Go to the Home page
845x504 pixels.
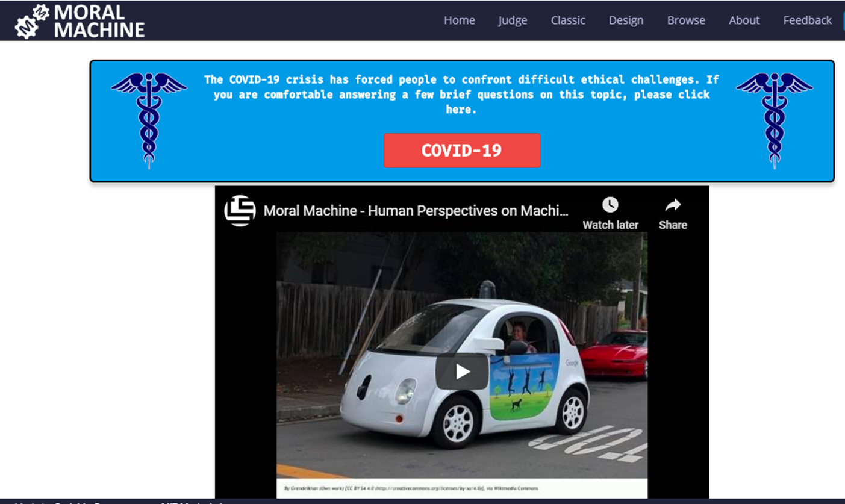tap(459, 20)
